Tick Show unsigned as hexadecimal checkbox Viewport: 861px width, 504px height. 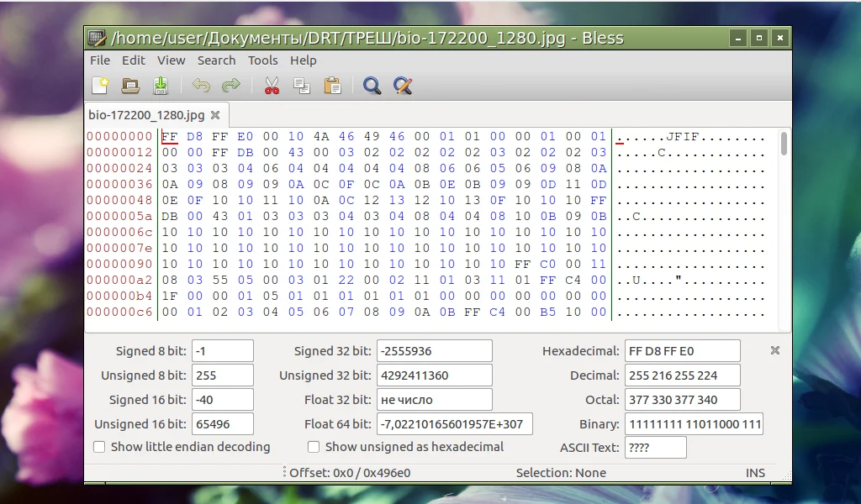(x=314, y=447)
